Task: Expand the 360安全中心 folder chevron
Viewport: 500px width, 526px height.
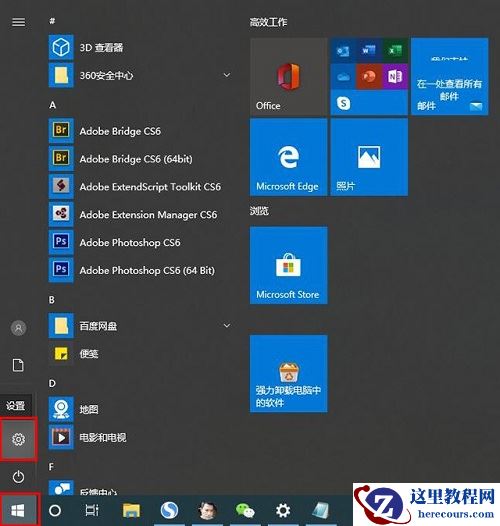Action: (x=227, y=75)
